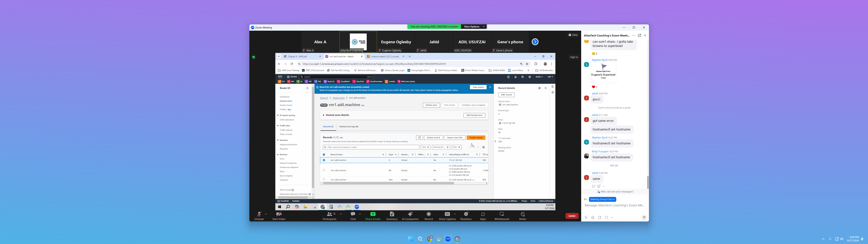This screenshot has height=244, width=868.
Task: Toggle the Chat panel button
Action: click(x=353, y=214)
